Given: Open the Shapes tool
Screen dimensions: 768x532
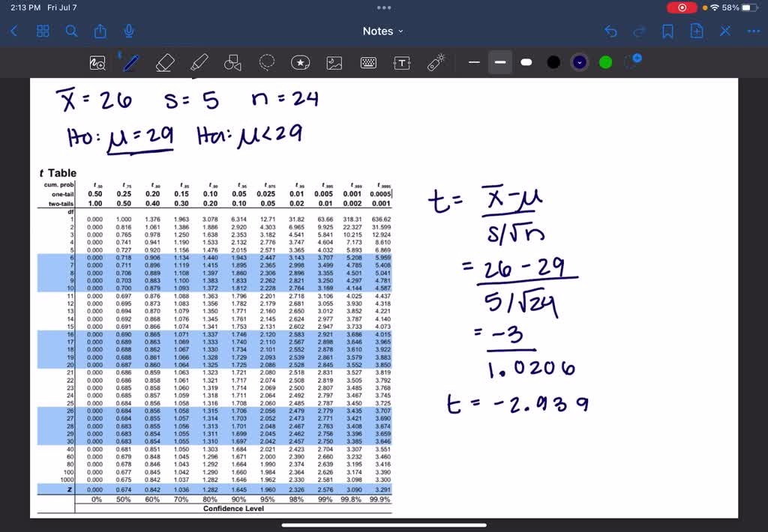Looking at the screenshot, I should (x=232, y=63).
